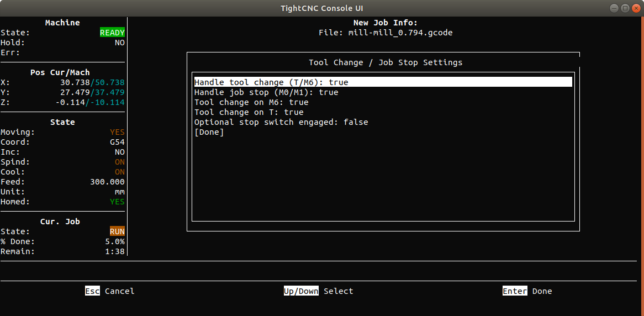Click the Hold value NO
This screenshot has width=644, height=316.
(119, 43)
